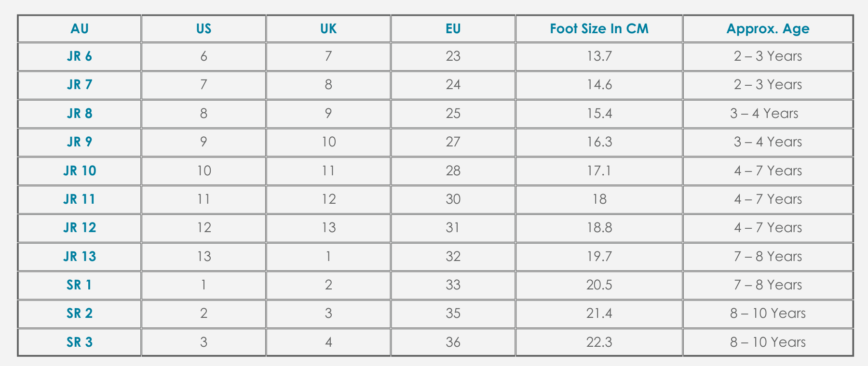The height and width of the screenshot is (366, 868).
Task: Click the US column header
Action: coord(203,29)
